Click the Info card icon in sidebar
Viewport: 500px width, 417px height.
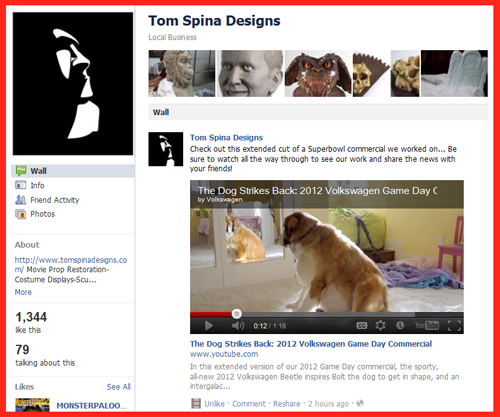coord(21,185)
